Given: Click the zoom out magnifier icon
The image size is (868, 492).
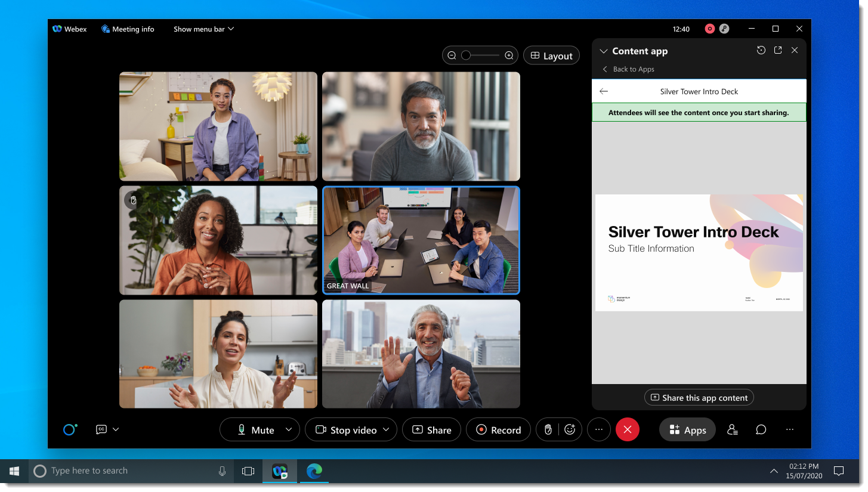Looking at the screenshot, I should 452,55.
